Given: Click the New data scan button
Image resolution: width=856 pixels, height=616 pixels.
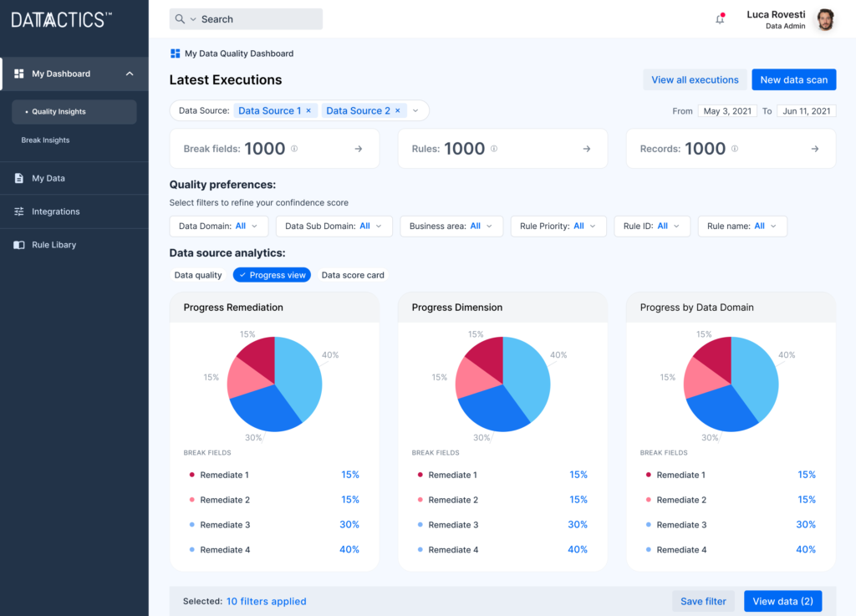Looking at the screenshot, I should (793, 79).
